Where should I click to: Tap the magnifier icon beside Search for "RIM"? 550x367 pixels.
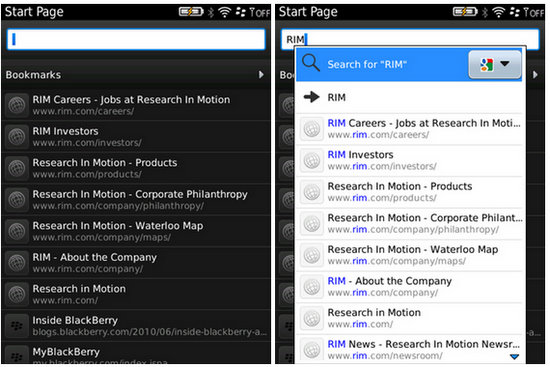pyautogui.click(x=310, y=64)
